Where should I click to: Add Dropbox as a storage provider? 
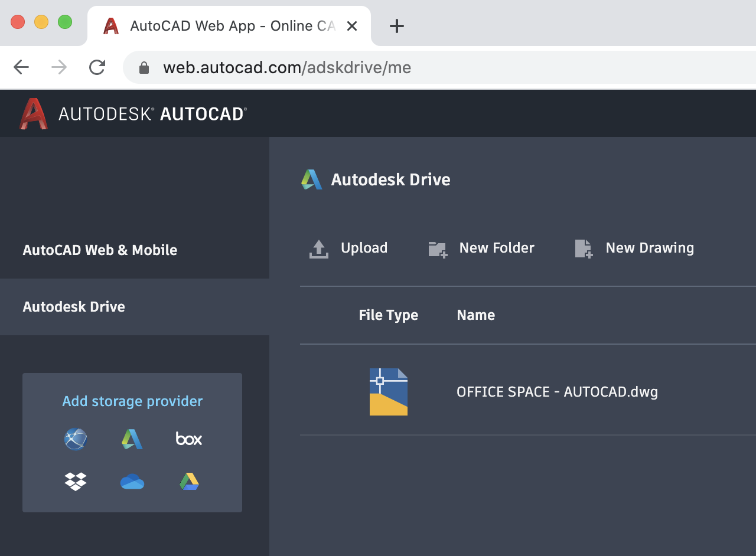76,482
